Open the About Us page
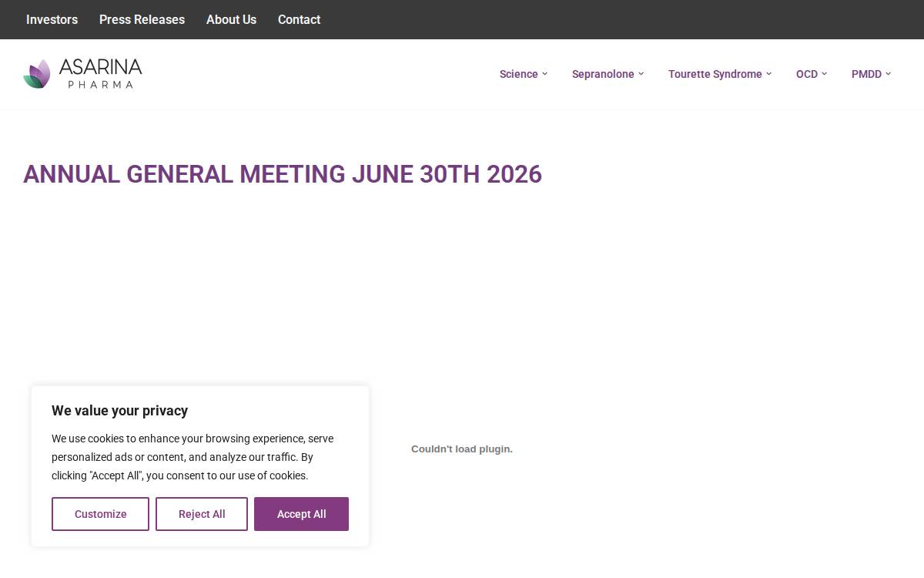The image size is (924, 578). (231, 19)
